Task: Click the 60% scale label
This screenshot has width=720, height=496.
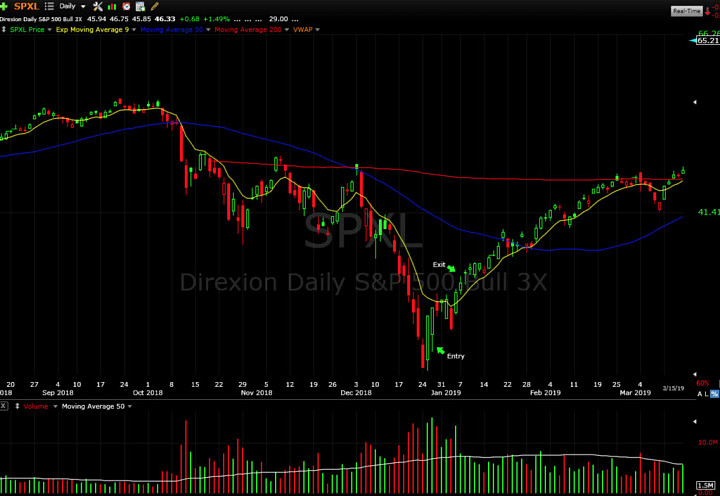Action: tap(703, 383)
